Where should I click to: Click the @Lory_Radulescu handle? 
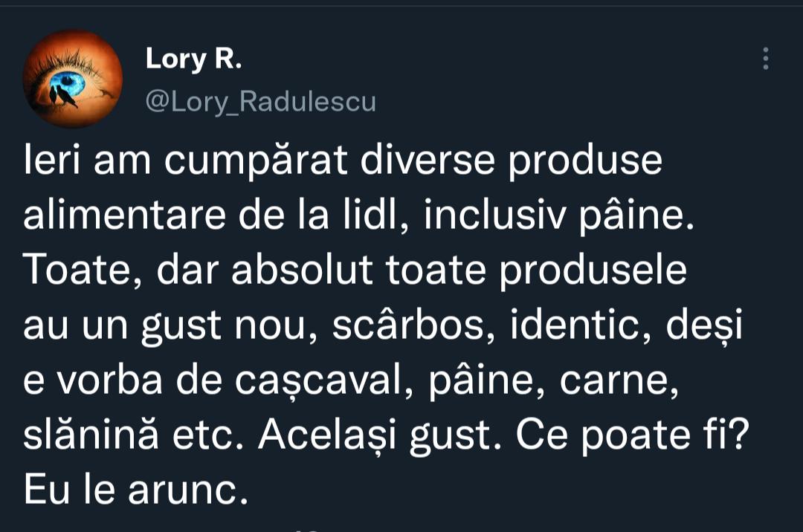(260, 102)
